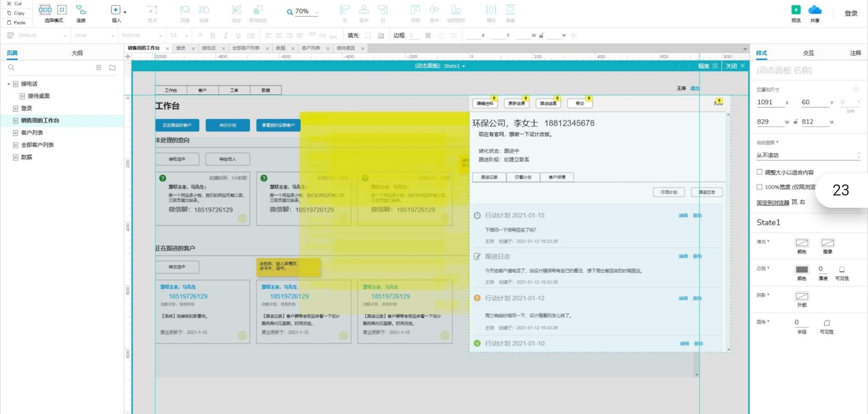Click the 取消组合 ungroup icon

[x=258, y=10]
